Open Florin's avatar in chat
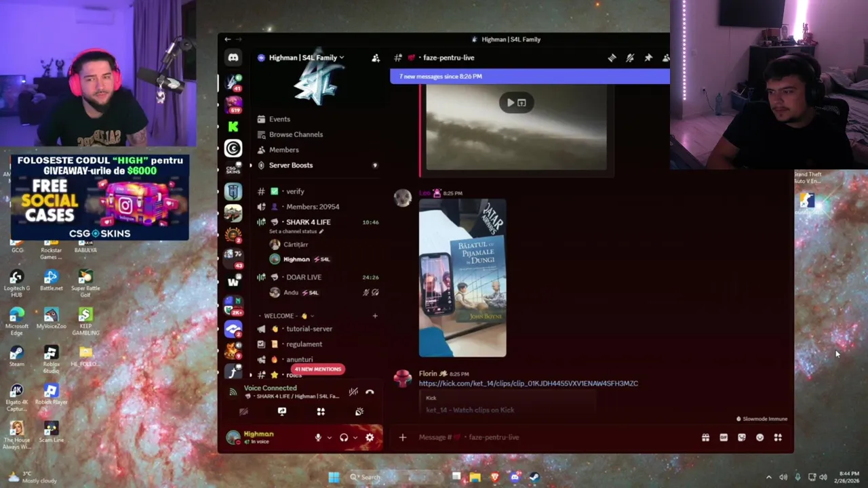Viewport: 868px width, 488px height. click(x=403, y=378)
